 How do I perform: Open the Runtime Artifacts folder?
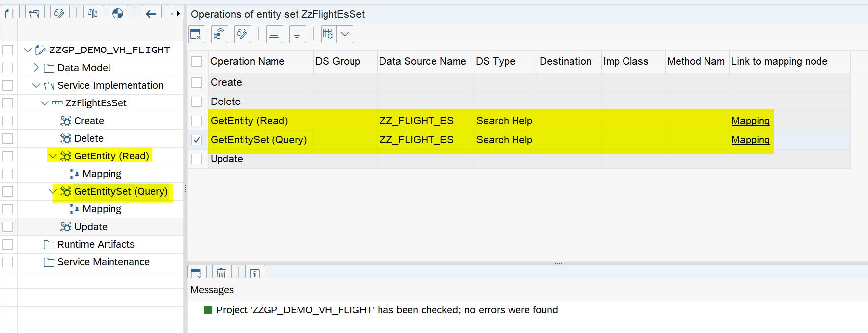tap(96, 244)
